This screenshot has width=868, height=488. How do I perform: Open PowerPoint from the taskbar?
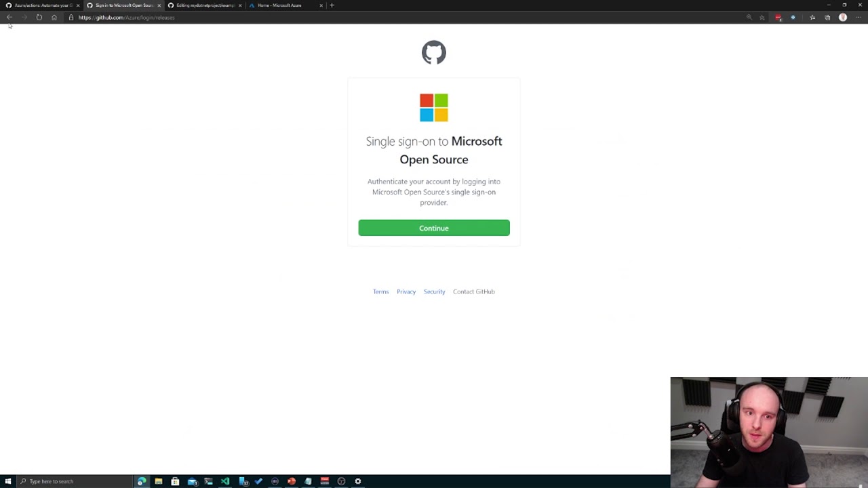click(292, 481)
